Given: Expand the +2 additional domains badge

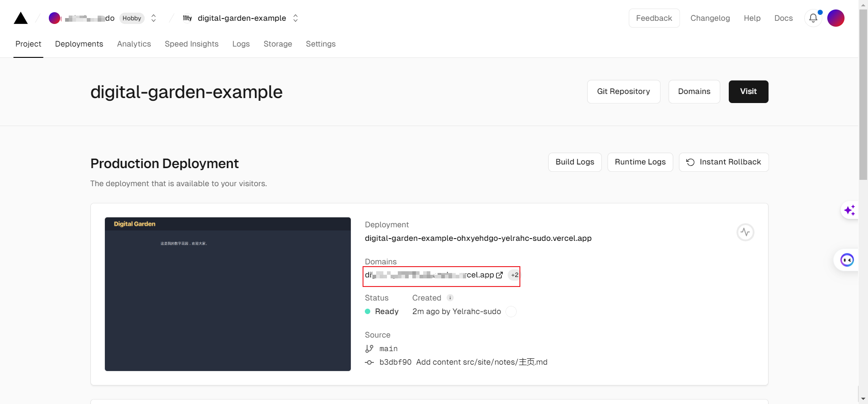Looking at the screenshot, I should tap(514, 275).
